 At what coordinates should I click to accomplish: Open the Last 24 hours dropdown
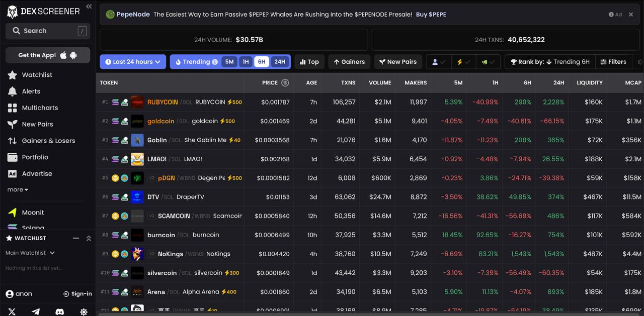click(x=133, y=62)
